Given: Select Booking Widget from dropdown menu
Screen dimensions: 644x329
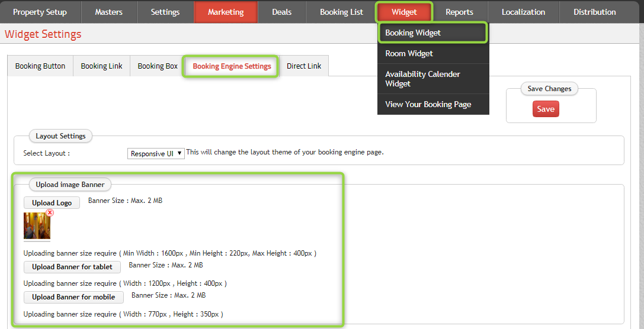Looking at the screenshot, I should tap(433, 33).
